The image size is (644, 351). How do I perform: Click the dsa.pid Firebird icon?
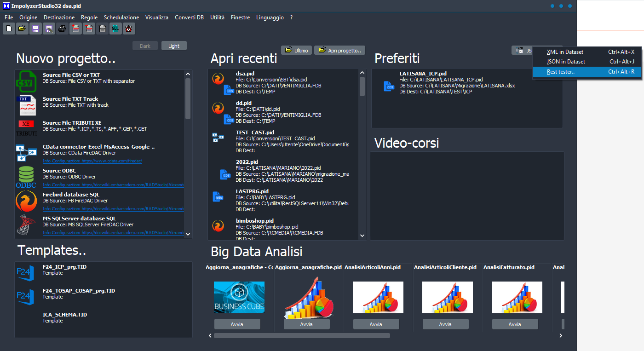tap(218, 79)
